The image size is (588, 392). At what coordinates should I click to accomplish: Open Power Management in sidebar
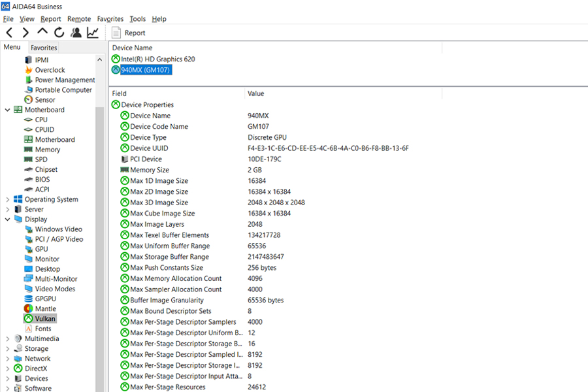65,80
